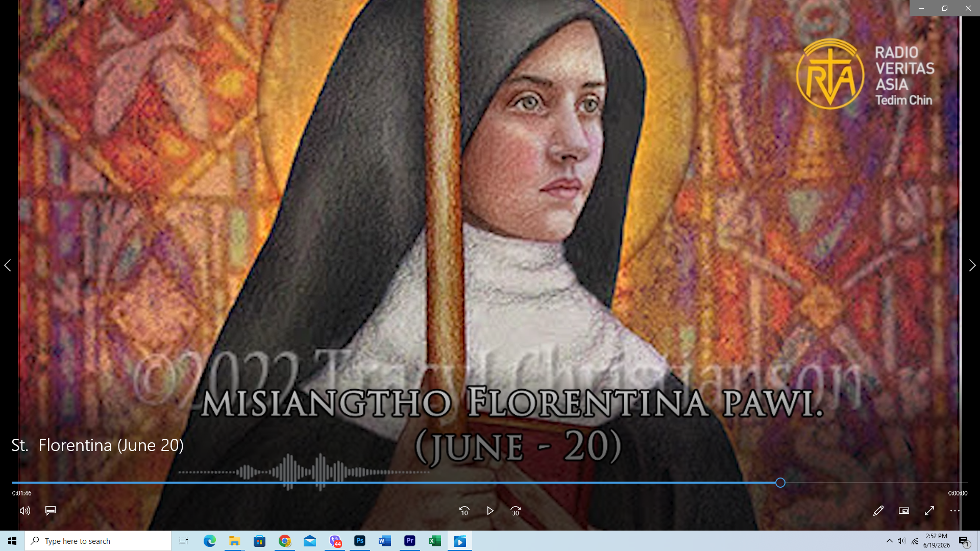This screenshot has height=551, width=980.
Task: Click the taskbar search box
Action: click(98, 541)
